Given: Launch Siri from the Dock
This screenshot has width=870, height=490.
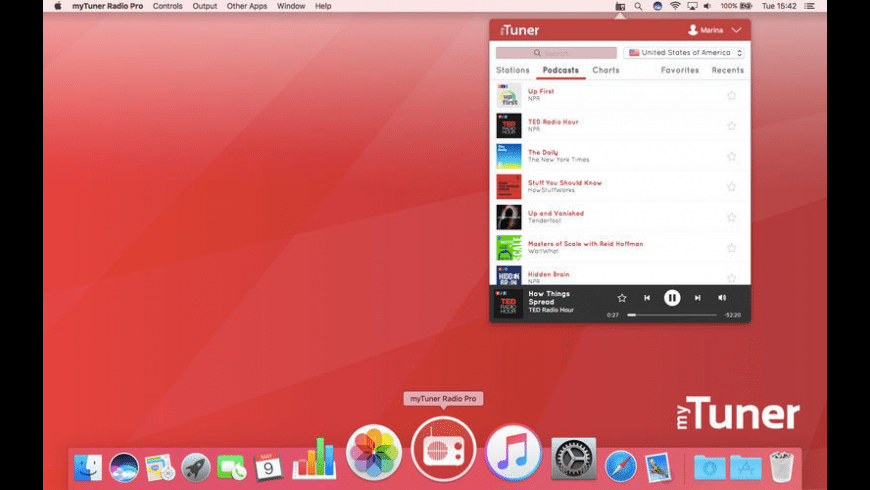Looking at the screenshot, I should (124, 467).
